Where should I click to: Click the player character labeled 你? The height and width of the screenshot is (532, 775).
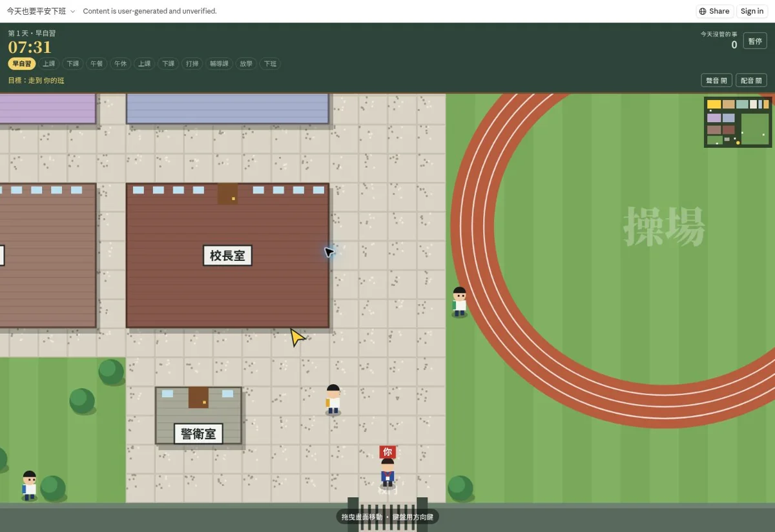[387, 473]
